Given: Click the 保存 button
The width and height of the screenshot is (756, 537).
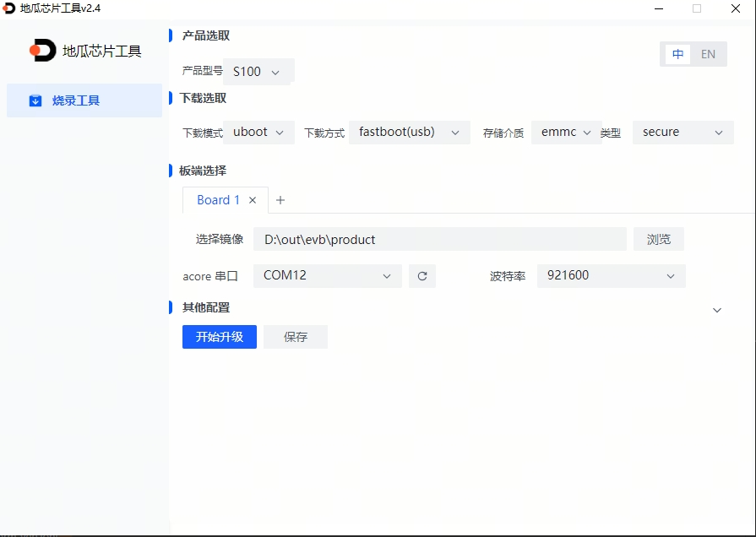Looking at the screenshot, I should pos(296,337).
